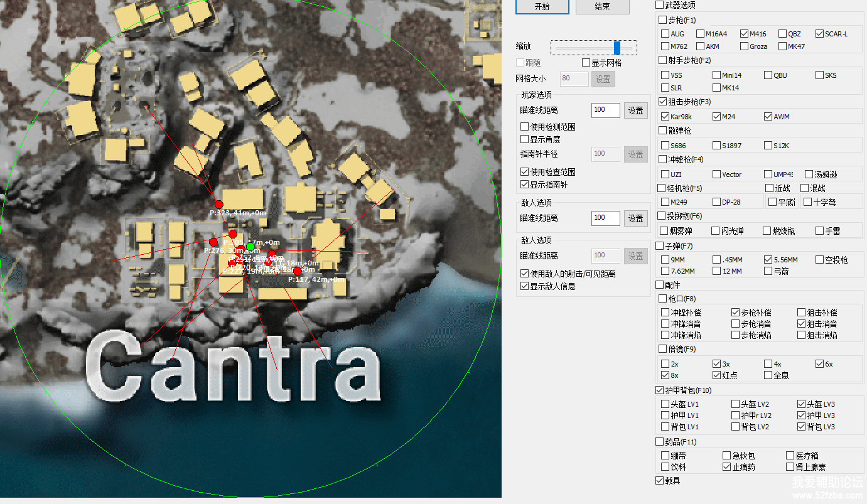Uncheck the Kar98k checkbox

665,117
